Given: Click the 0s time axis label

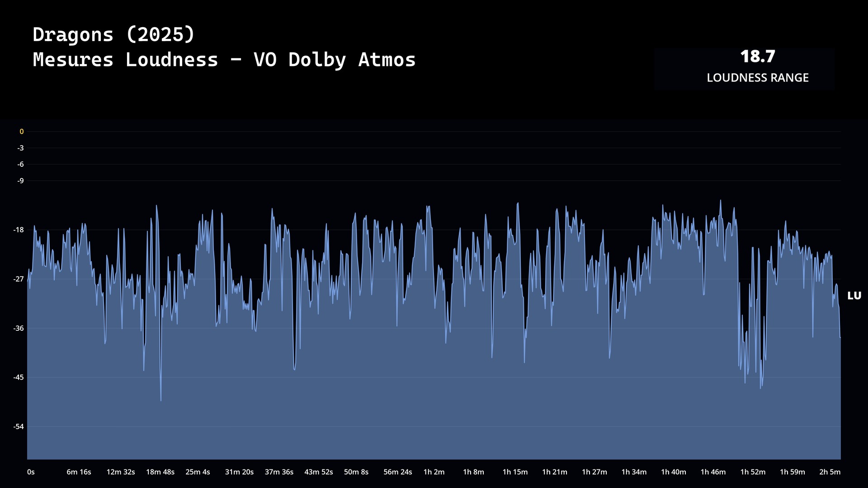Looking at the screenshot, I should point(31,472).
